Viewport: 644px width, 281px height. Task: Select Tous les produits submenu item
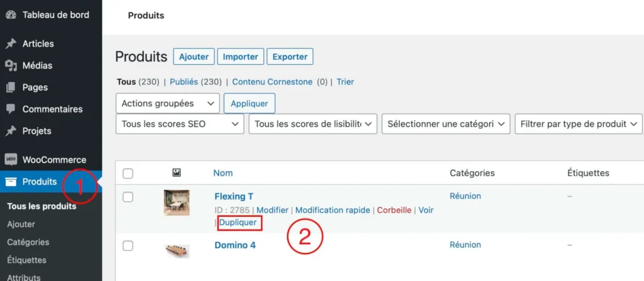click(42, 206)
